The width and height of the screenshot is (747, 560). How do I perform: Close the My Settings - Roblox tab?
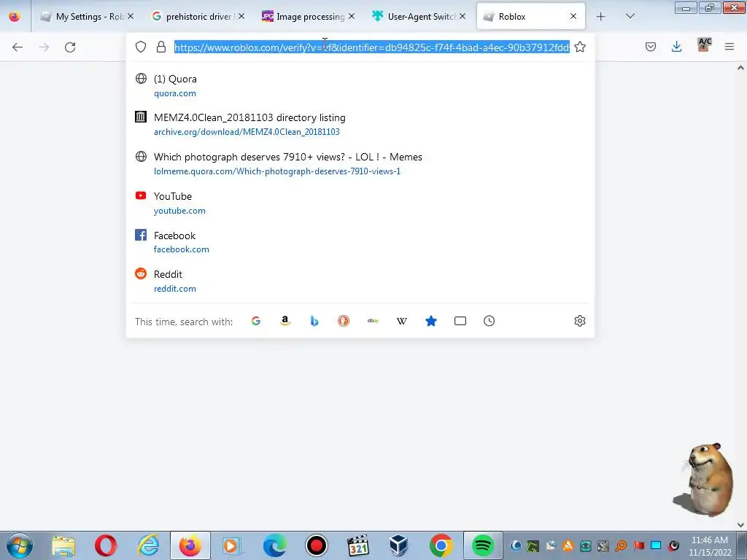(131, 16)
